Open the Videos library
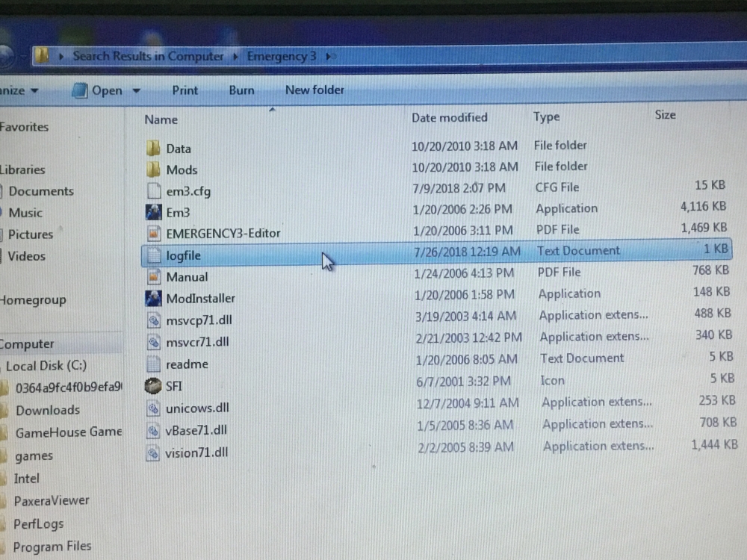 pyautogui.click(x=27, y=256)
